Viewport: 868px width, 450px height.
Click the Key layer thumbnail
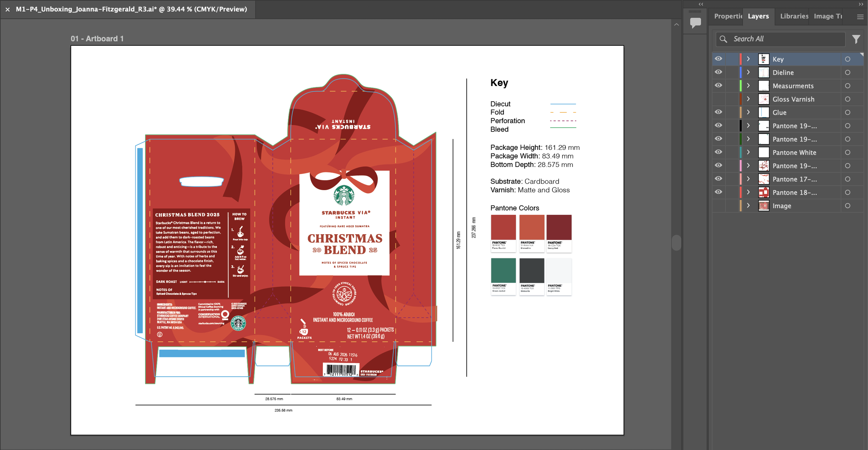click(x=763, y=59)
